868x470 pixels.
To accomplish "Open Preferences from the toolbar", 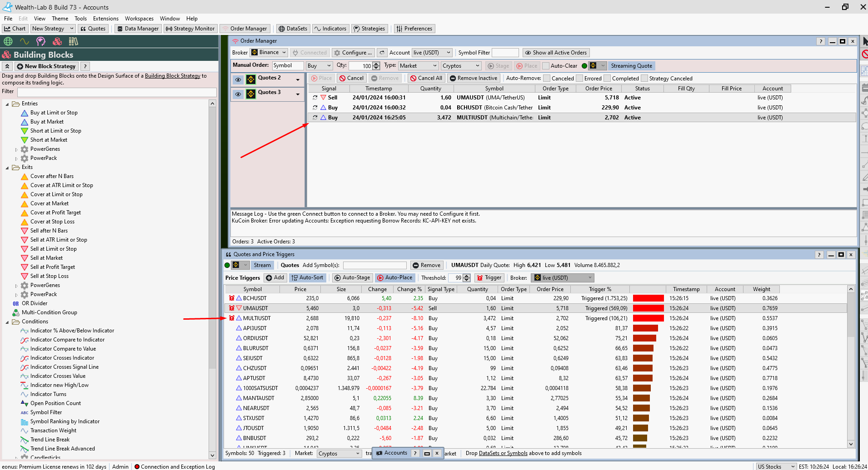I will 414,29.
